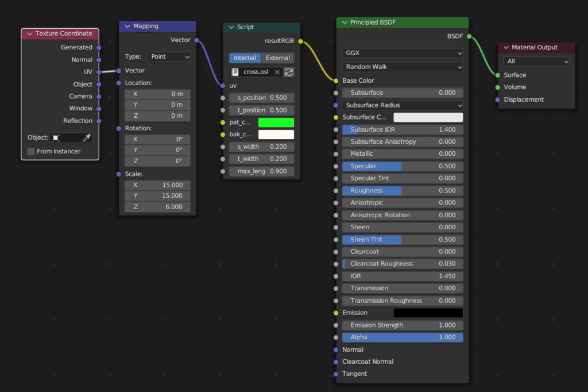Click the green pat_c color swatch
The width and height of the screenshot is (588, 392).
click(276, 122)
